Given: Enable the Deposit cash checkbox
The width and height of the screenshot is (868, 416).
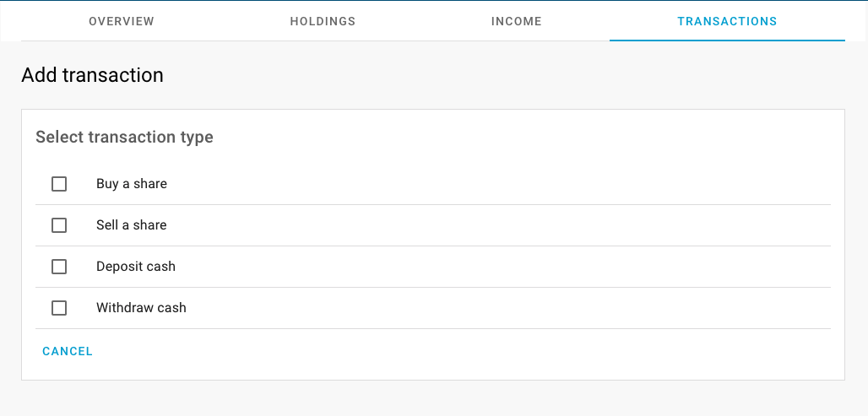Looking at the screenshot, I should (59, 267).
